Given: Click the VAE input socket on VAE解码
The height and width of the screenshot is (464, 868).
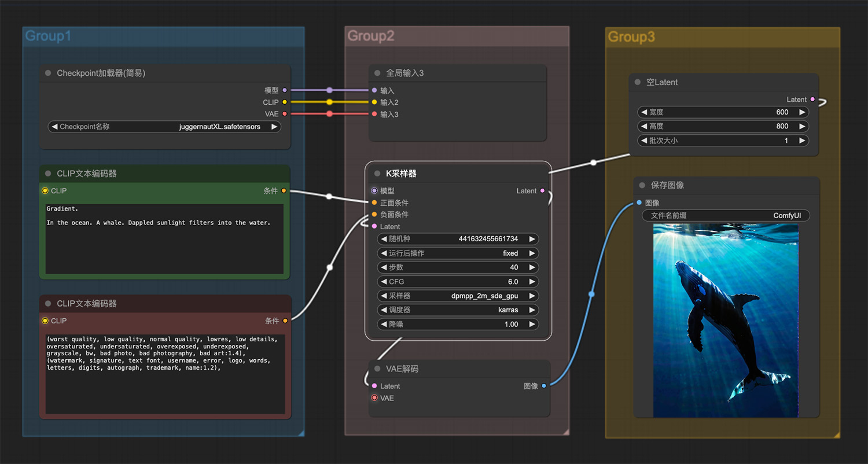Looking at the screenshot, I should (x=374, y=397).
